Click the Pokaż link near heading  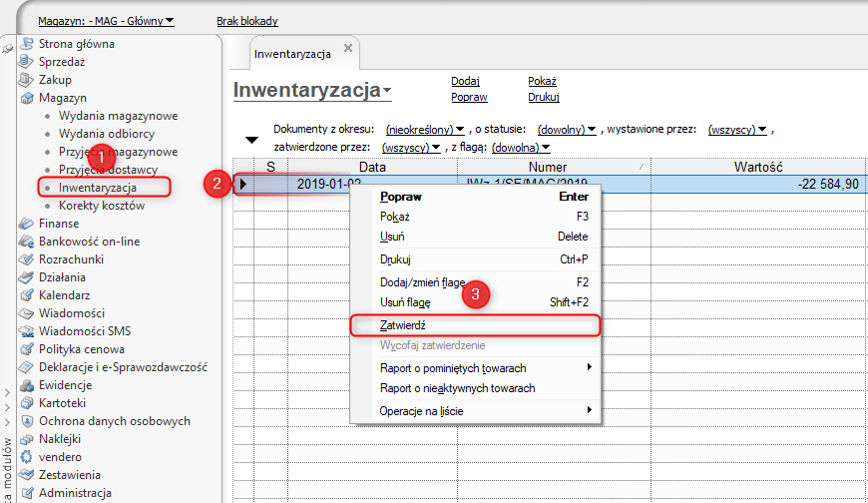pos(542,81)
